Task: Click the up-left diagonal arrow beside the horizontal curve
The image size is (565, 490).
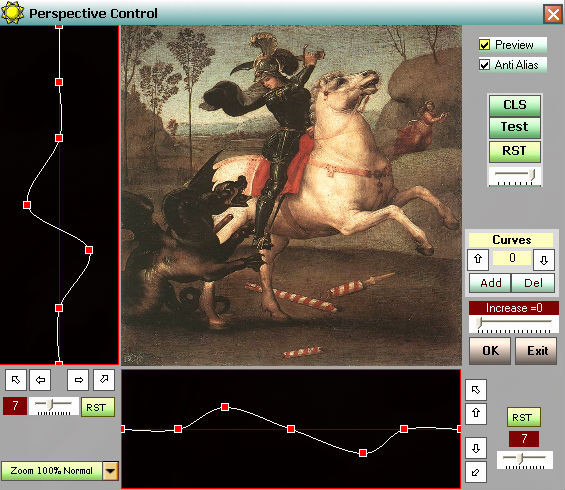Action: pyautogui.click(x=476, y=390)
